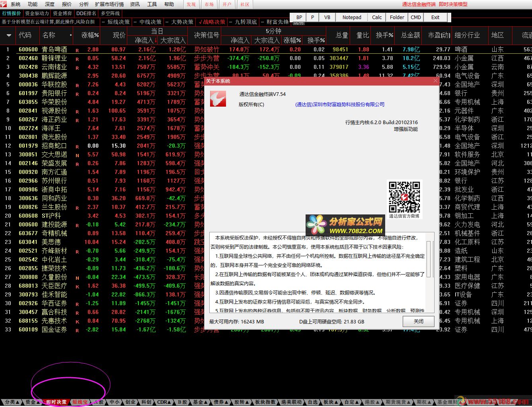Click the N marker on 久量股份 row

(77, 278)
